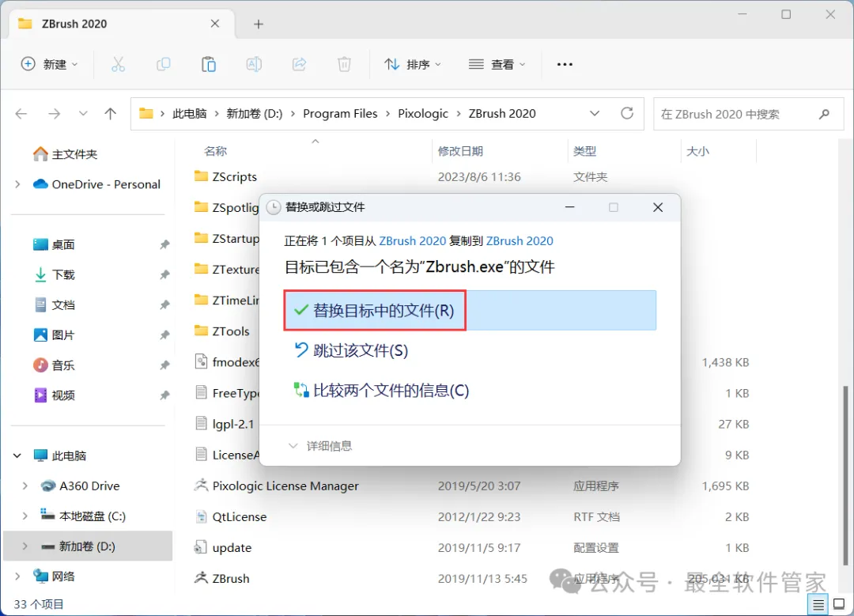The width and height of the screenshot is (854, 616).
Task: Select 新加卷 (D:) in navigation tree
Action: (88, 546)
